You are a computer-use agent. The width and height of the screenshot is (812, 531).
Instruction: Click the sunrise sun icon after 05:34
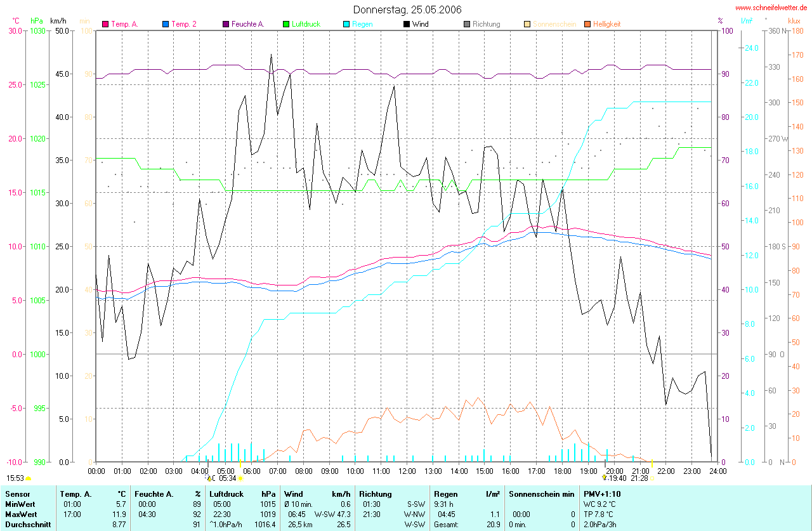(x=240, y=478)
